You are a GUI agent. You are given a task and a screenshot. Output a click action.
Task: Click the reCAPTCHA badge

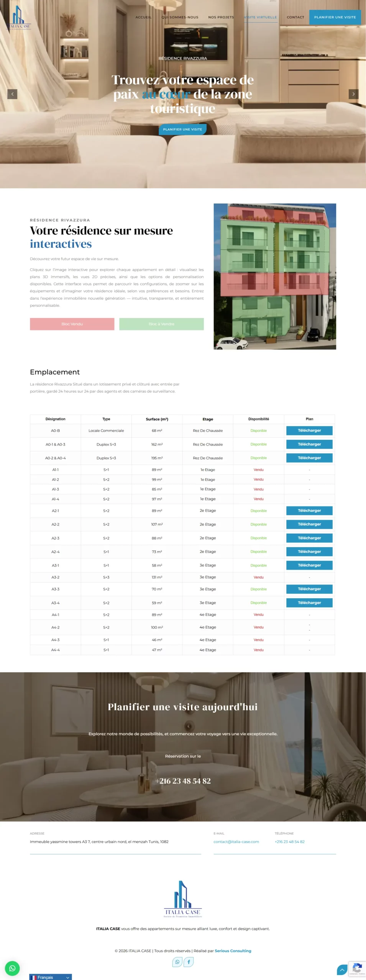tap(357, 969)
